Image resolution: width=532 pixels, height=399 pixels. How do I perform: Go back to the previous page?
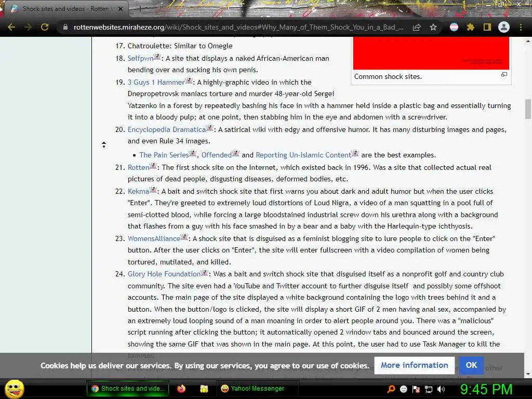tap(11, 27)
